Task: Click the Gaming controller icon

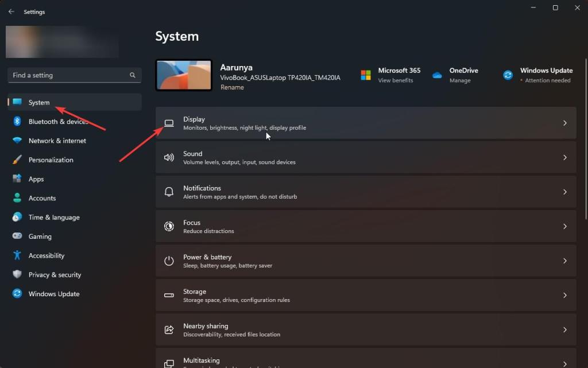Action: (17, 237)
